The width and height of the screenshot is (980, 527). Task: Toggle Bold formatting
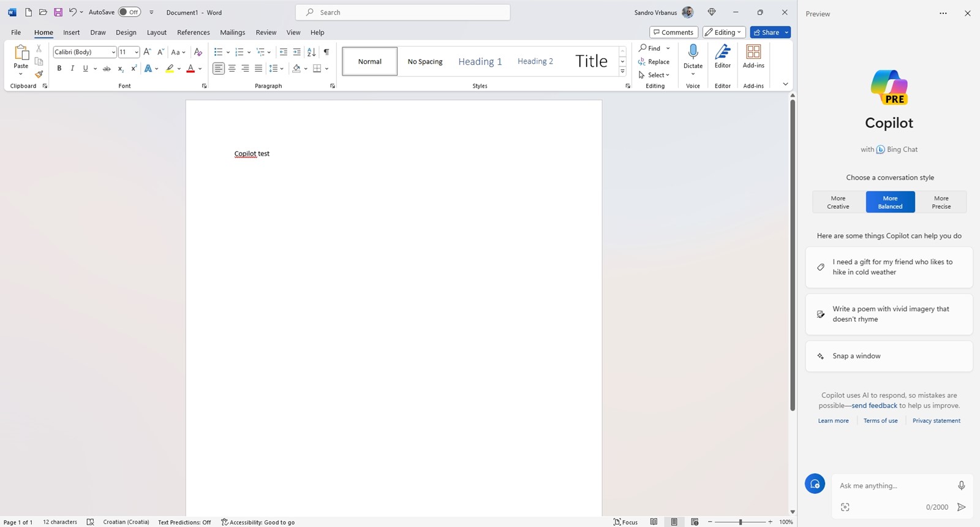(59, 69)
